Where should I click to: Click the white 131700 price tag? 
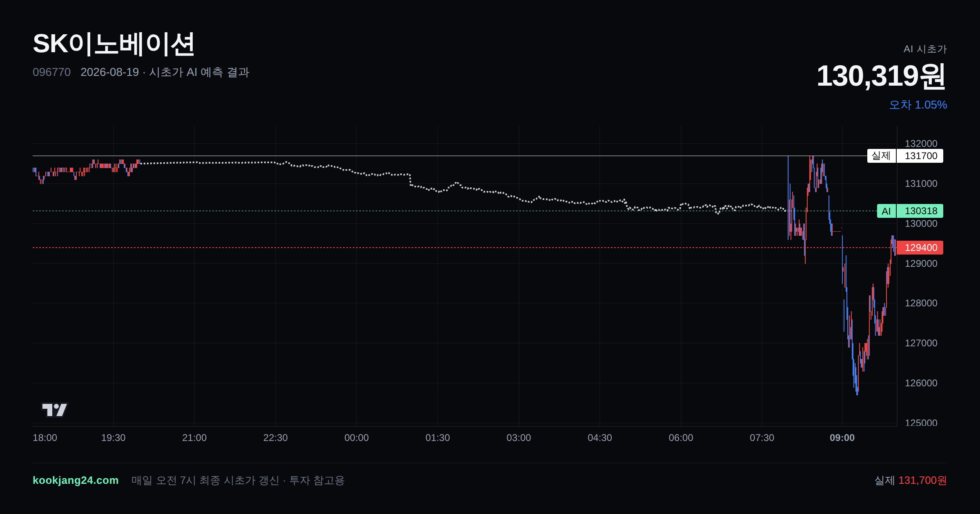(x=920, y=156)
